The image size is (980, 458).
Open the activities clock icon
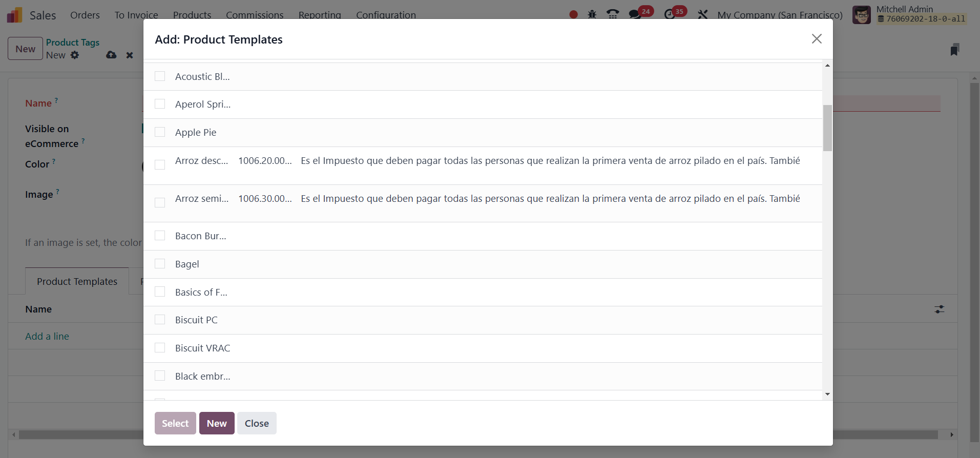tap(670, 14)
